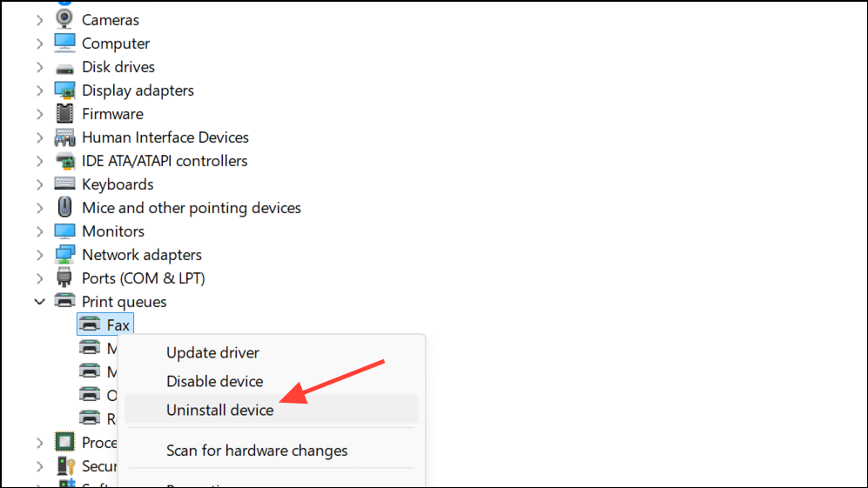Image resolution: width=868 pixels, height=488 pixels.
Task: Select Scan for hardware changes
Action: [x=257, y=451]
